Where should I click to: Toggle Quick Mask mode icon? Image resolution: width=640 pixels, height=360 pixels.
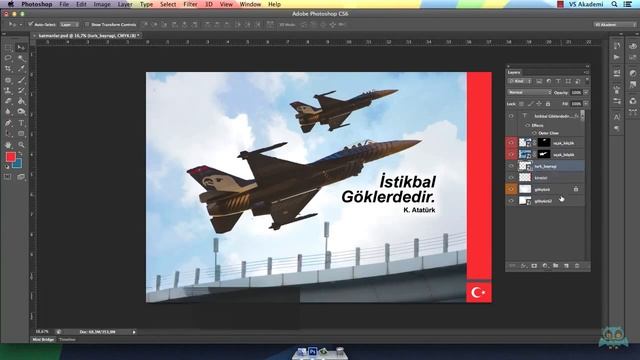(x=8, y=177)
